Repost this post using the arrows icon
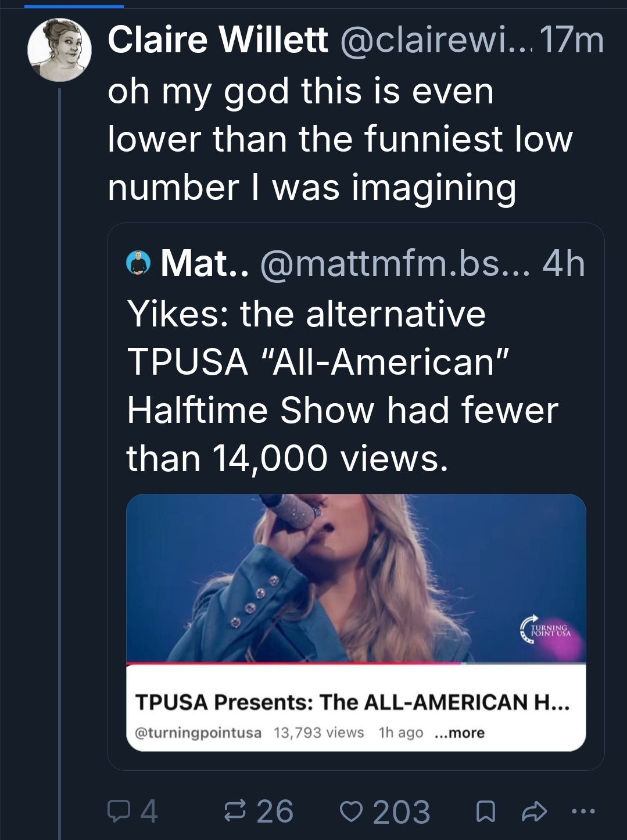The height and width of the screenshot is (840, 627). [236, 812]
